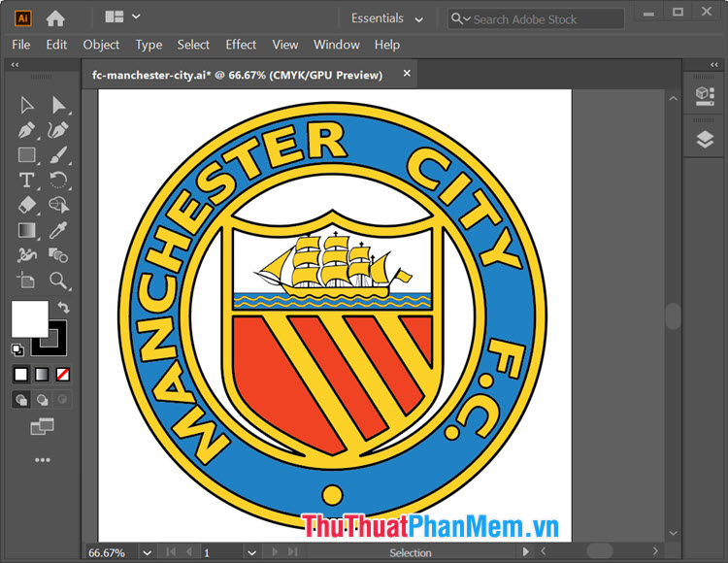Swap fill and stroke colors

[x=64, y=308]
